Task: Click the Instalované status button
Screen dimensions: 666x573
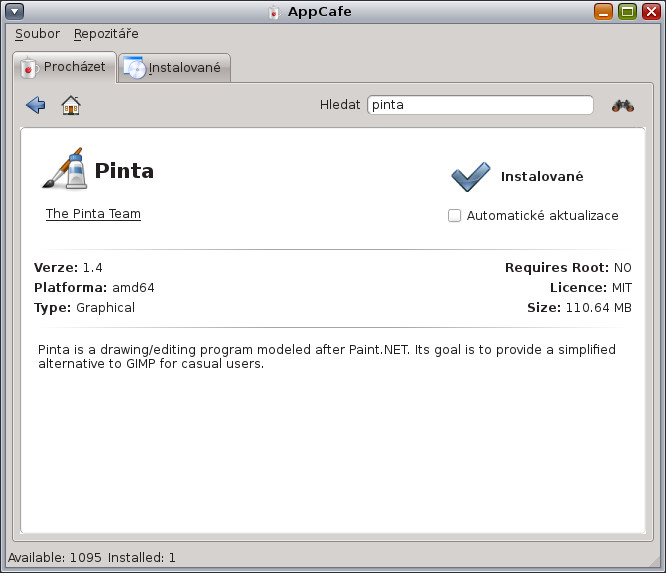Action: point(542,177)
